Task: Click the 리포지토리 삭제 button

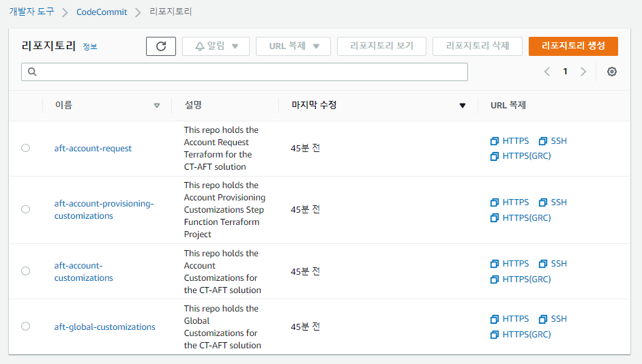Action: pyautogui.click(x=478, y=46)
